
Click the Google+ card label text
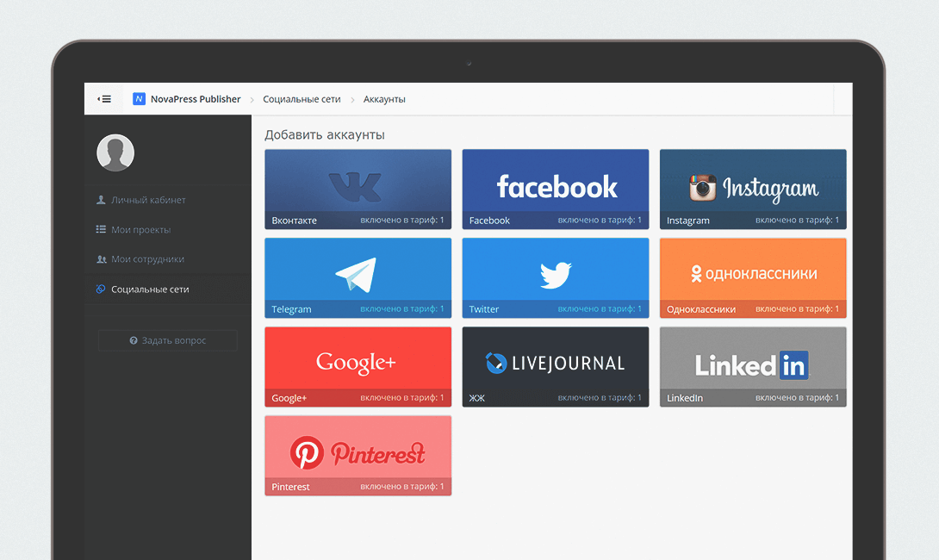289,398
